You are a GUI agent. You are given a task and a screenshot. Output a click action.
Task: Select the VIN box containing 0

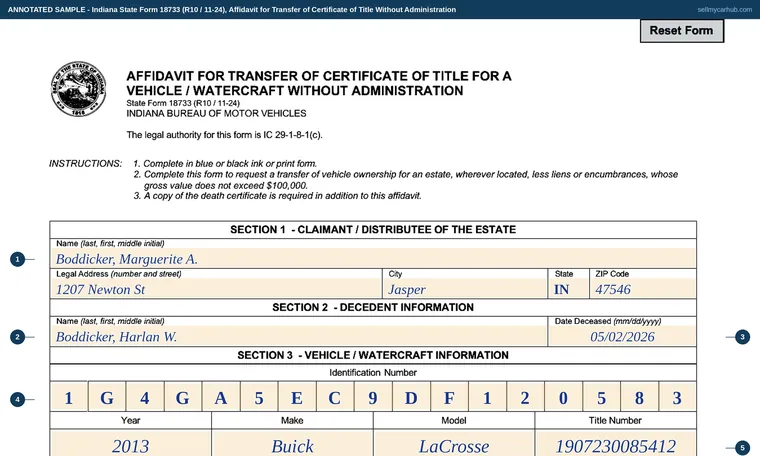(563, 397)
